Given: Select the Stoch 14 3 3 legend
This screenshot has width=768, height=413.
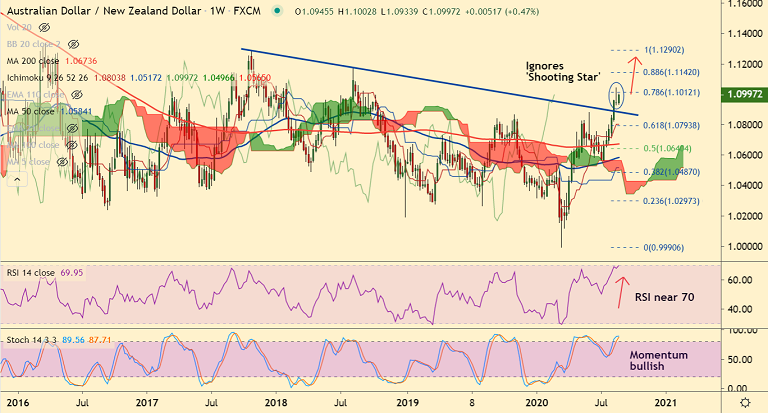Looking at the screenshot, I should point(31,340).
